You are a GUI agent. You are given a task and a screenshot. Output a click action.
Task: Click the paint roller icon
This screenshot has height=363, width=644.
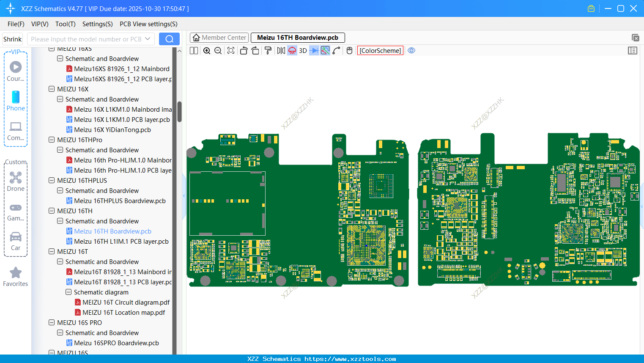268,51
